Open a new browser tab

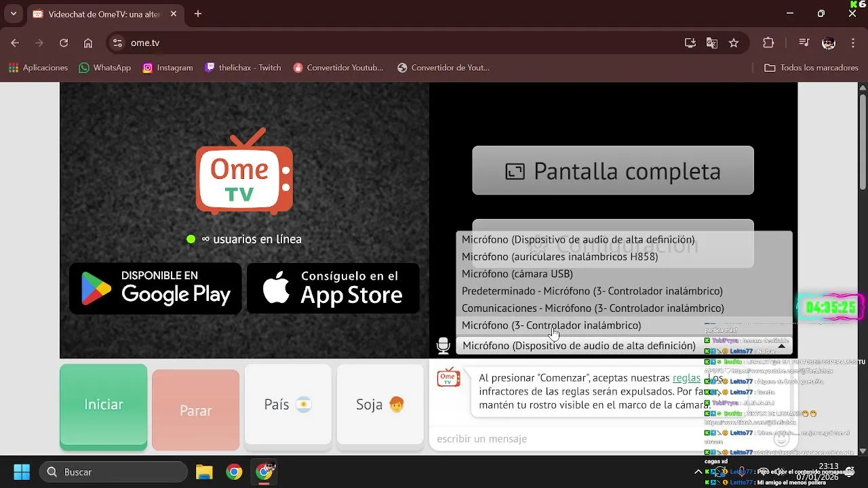coord(198,14)
